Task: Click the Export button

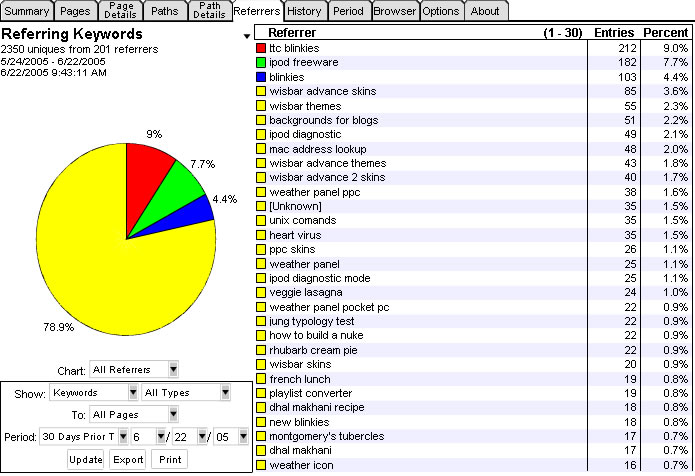Action: (x=127, y=459)
